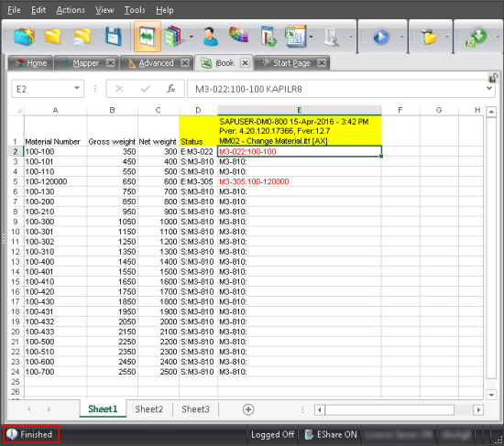Click the grayed search document icon

click(331, 37)
